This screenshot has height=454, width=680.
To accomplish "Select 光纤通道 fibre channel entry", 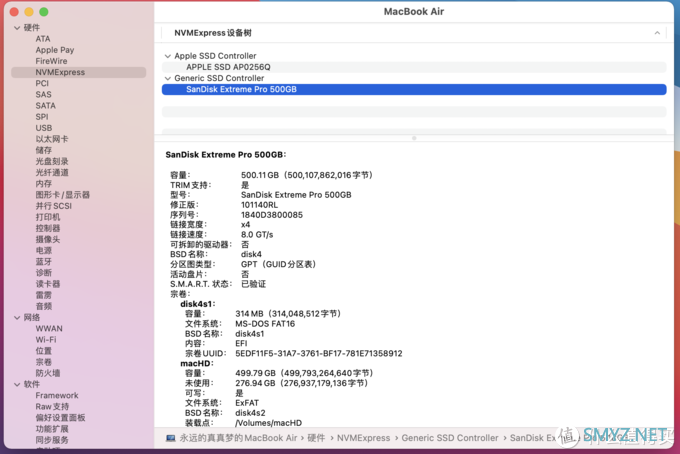I will pyautogui.click(x=52, y=173).
